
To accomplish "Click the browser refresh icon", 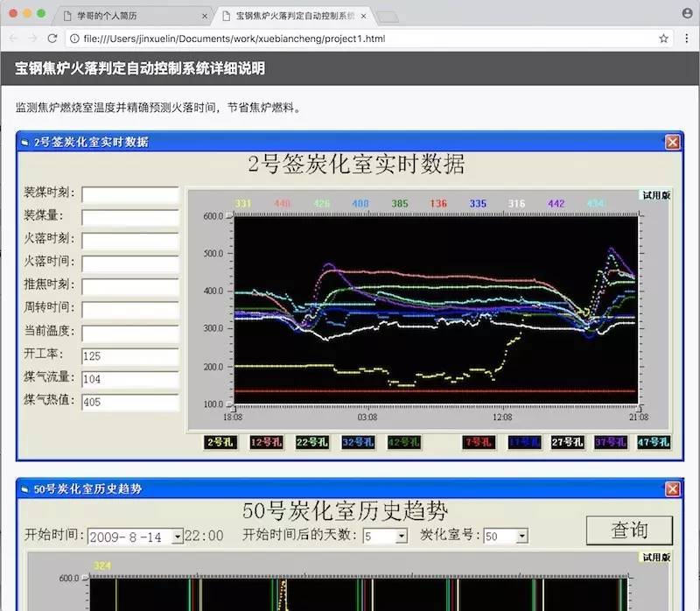I will 53,38.
